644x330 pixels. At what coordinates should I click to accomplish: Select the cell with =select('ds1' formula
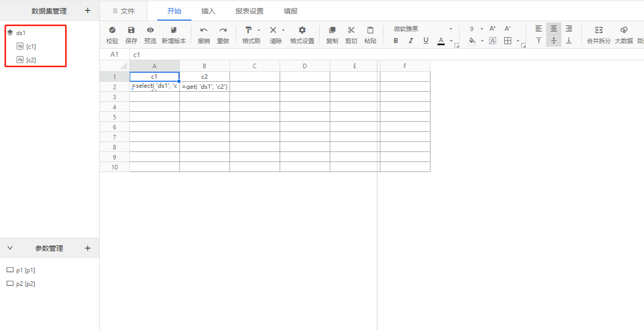coord(154,86)
